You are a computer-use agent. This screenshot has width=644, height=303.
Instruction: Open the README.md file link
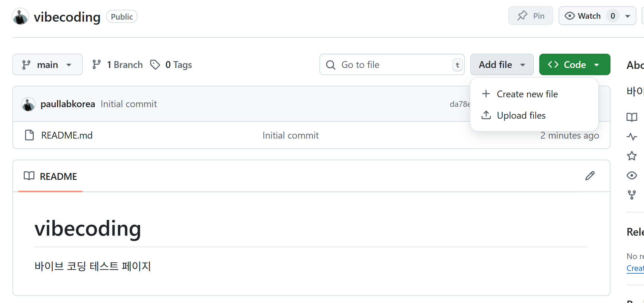click(x=67, y=135)
